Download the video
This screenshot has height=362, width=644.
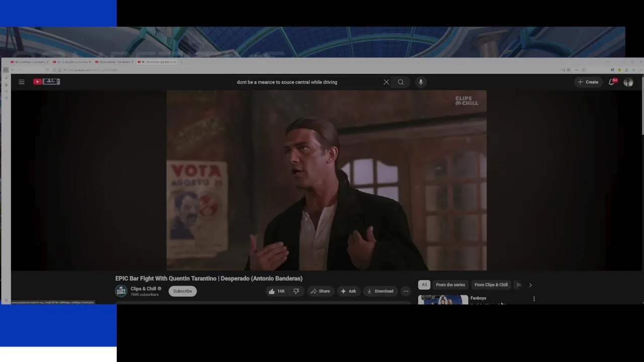coord(380,291)
